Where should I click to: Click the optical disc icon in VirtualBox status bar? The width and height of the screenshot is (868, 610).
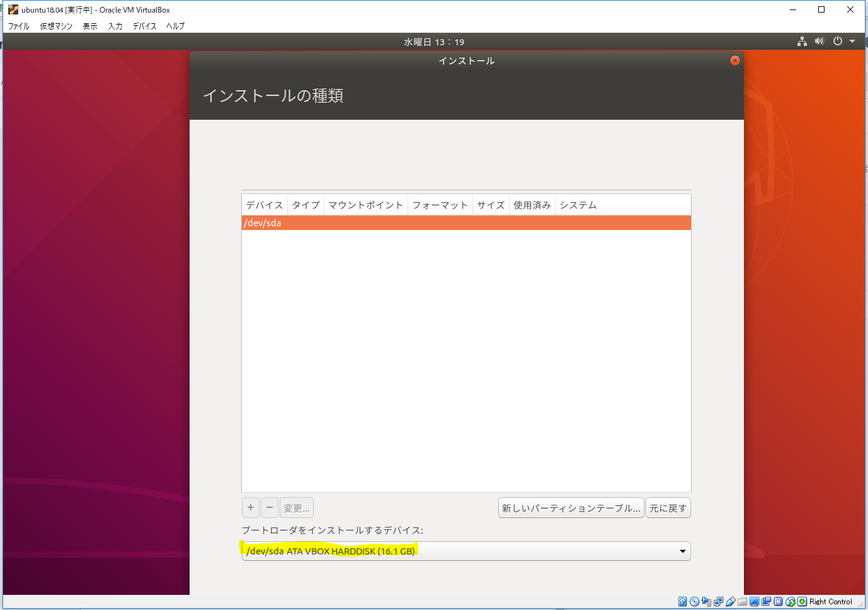tap(694, 602)
